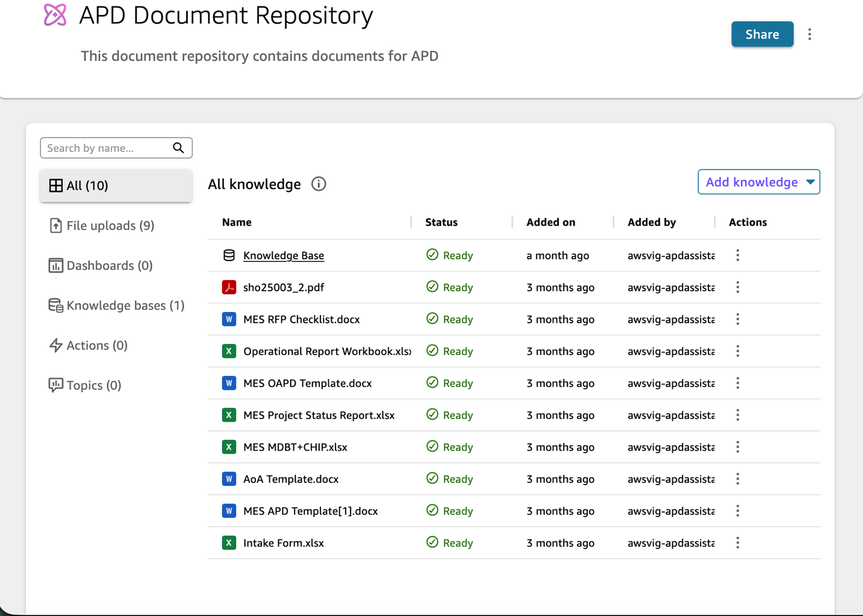Click the search magnifier icon
The image size is (863, 616).
[x=178, y=148]
